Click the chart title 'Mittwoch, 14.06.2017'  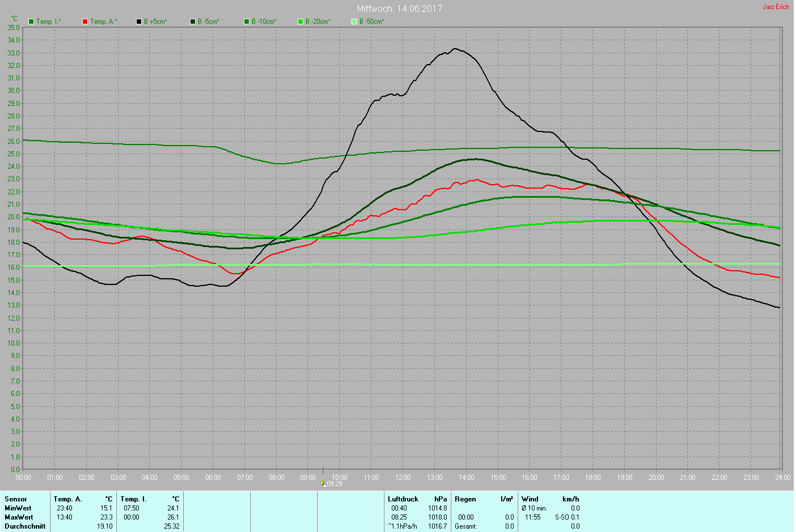399,8
